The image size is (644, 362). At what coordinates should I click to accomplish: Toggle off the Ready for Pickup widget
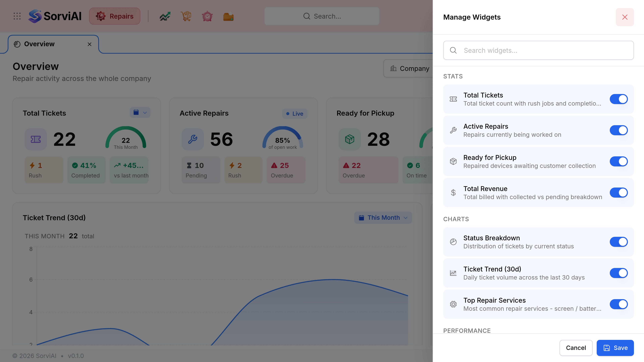pos(619,161)
